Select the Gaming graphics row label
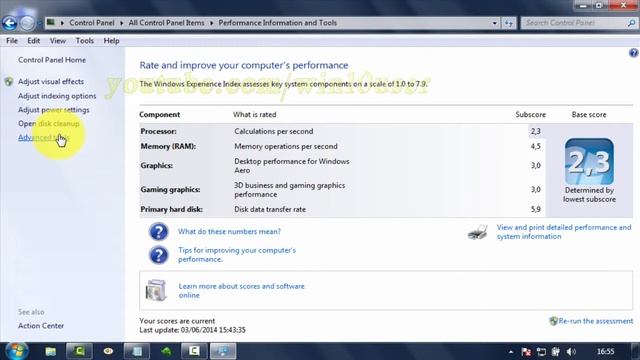640x360 pixels. click(x=170, y=189)
